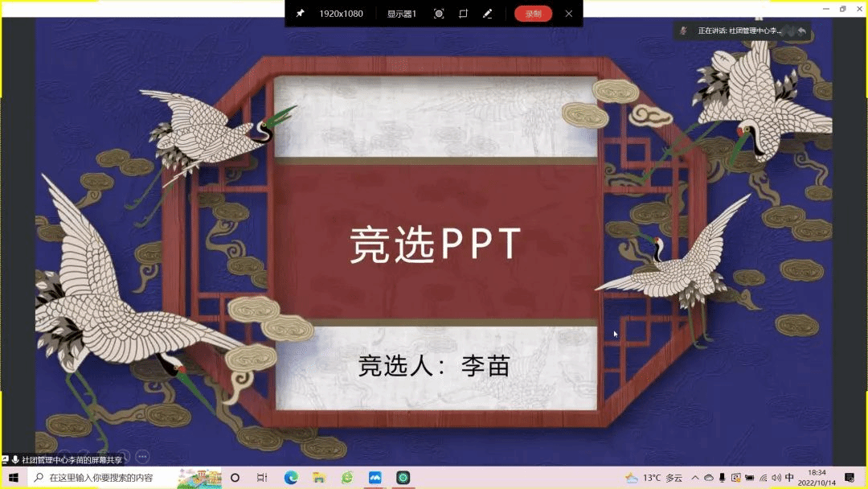The image size is (868, 489).
Task: Click the volume speaker tray icon
Action: point(776,478)
